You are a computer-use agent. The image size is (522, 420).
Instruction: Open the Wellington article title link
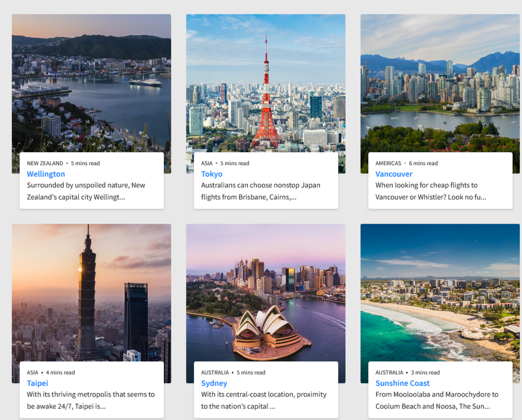pos(46,174)
